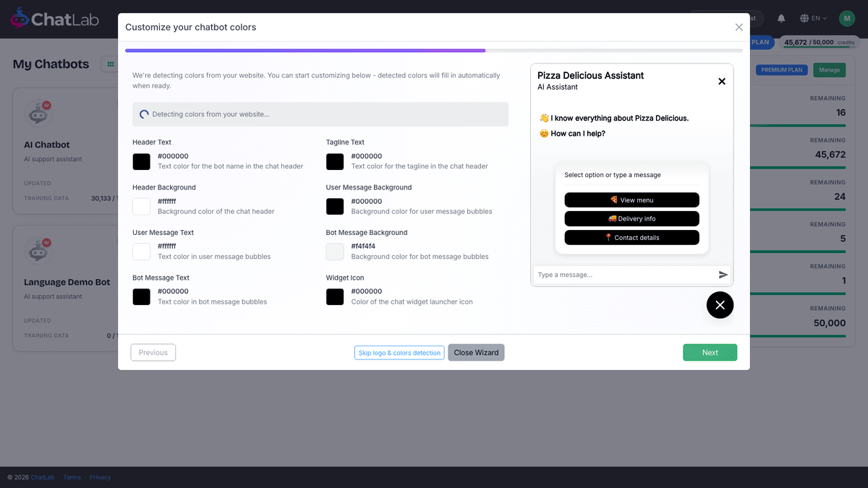Click the Manage button

pyautogui.click(x=829, y=70)
